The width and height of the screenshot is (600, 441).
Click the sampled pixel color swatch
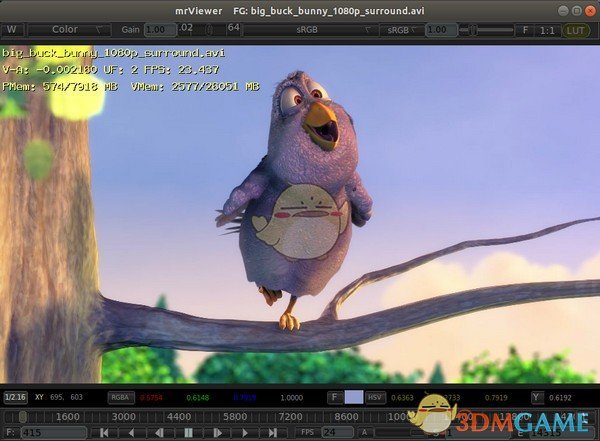(x=354, y=397)
